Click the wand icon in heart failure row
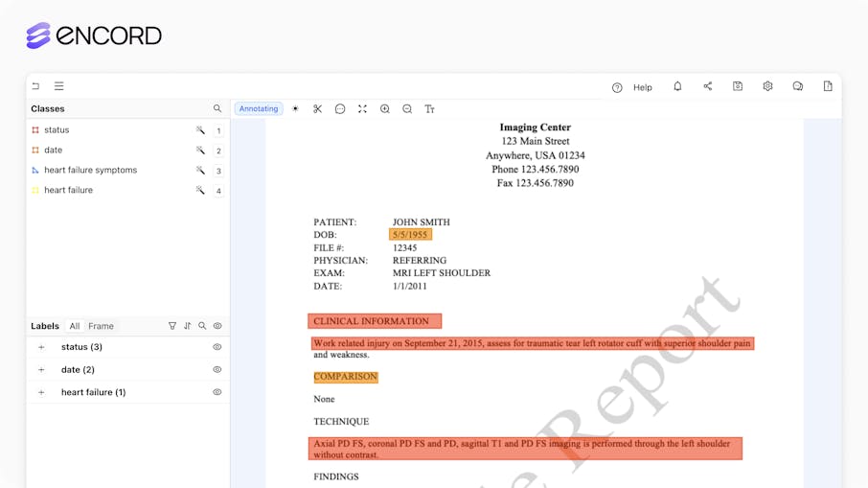The height and width of the screenshot is (488, 868). point(200,190)
